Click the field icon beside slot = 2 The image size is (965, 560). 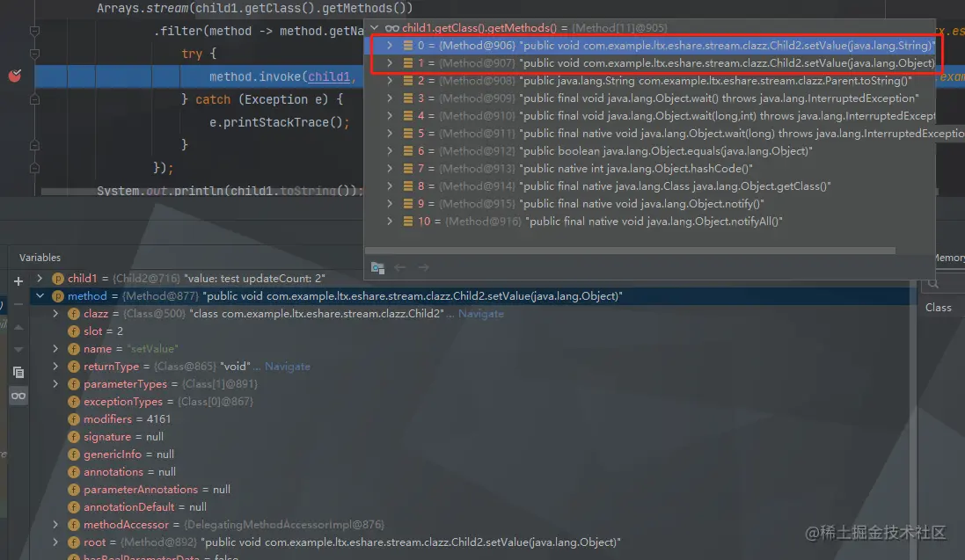click(74, 331)
